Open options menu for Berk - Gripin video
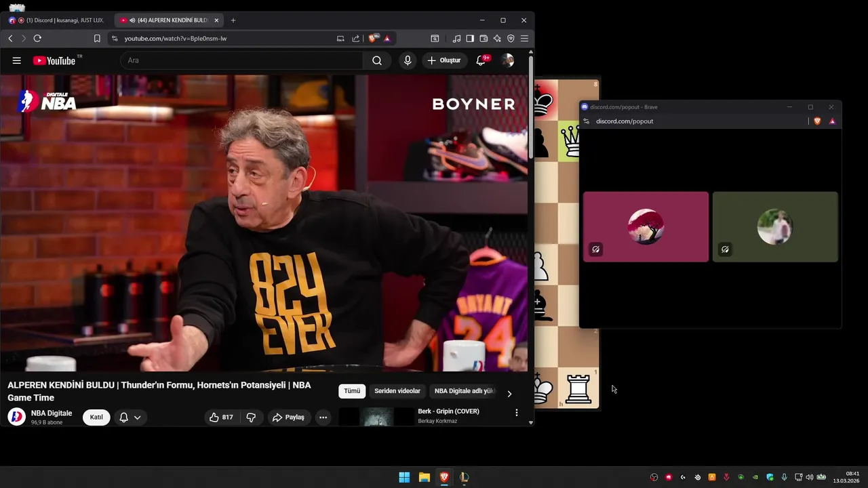 pos(517,413)
